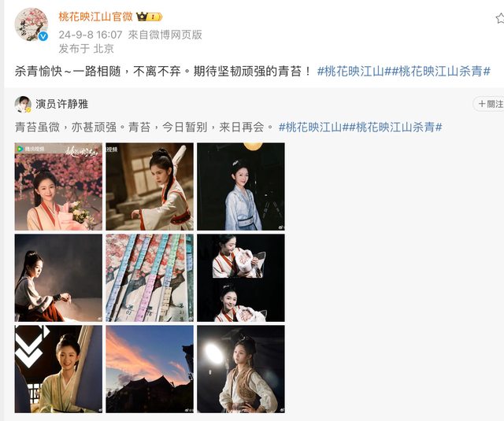
Task: Follow 演员许静雅 with the +關注 button
Action: (489, 104)
